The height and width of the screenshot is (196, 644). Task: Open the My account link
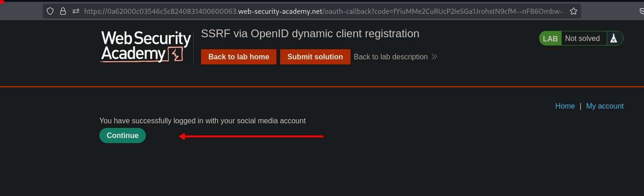pyautogui.click(x=604, y=106)
